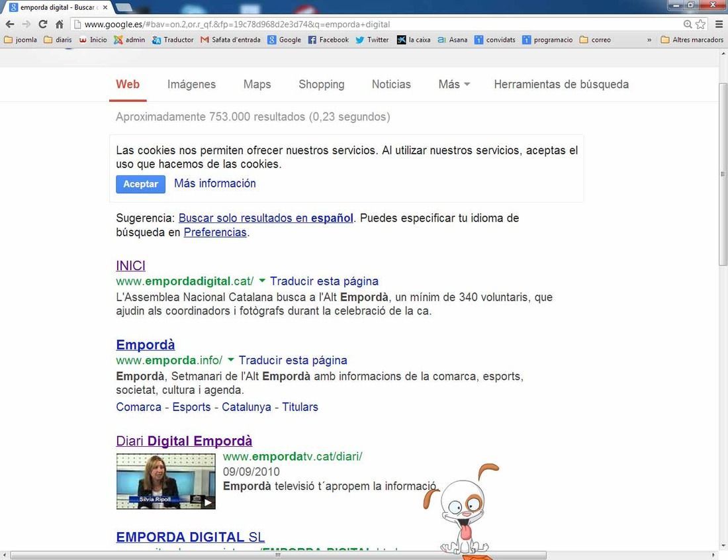Click the horizontal scrollbar left arrow
Image resolution: width=728 pixels, height=560 pixels.
5,555
